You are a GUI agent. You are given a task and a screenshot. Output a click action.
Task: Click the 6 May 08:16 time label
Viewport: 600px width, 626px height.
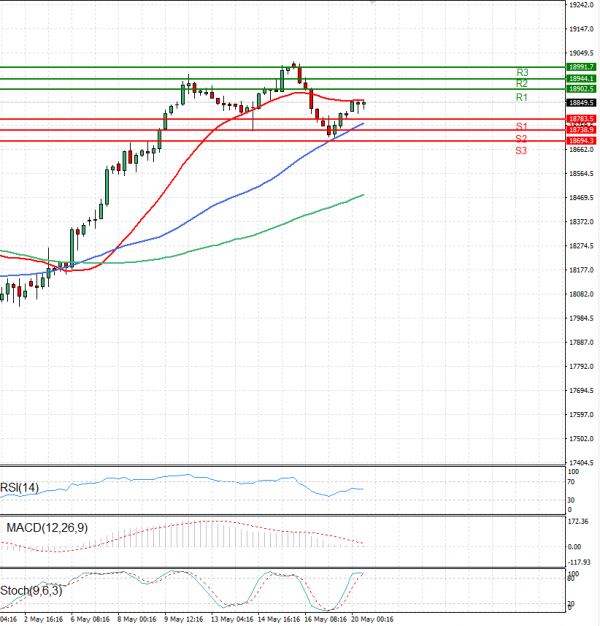tap(90, 620)
